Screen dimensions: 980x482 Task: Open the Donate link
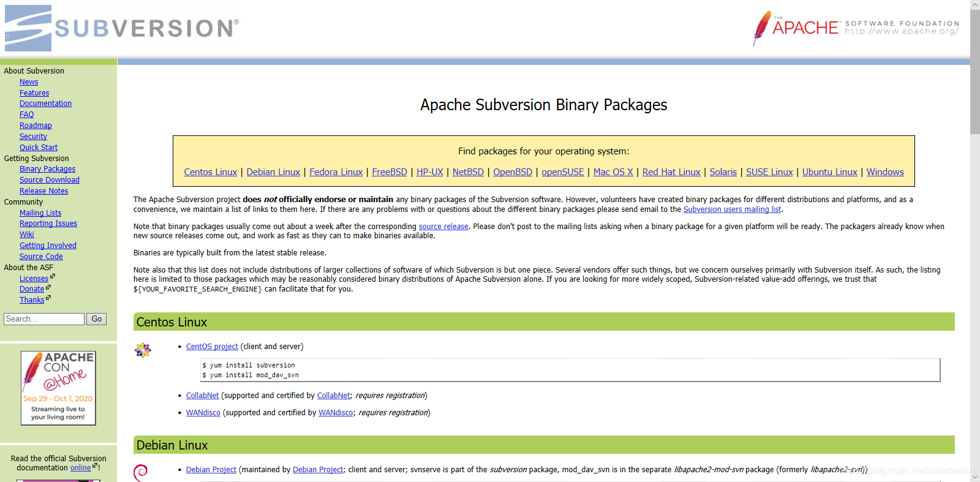pos(32,289)
